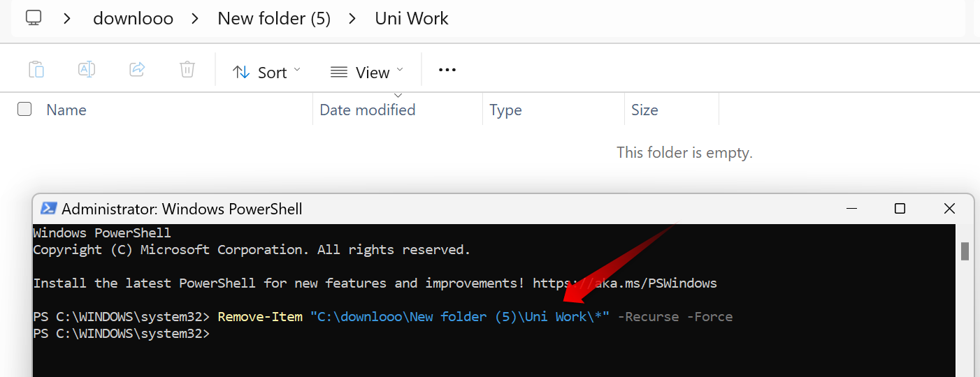This screenshot has width=980, height=377.
Task: Click the Paste clipboard icon in toolbar
Action: pos(36,69)
